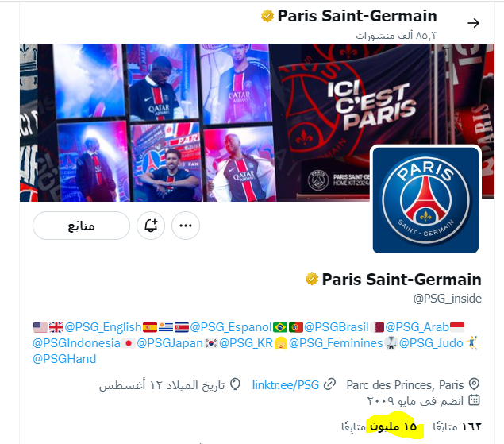504x444 pixels.
Task: Open the @PSG_Espanol mention
Action: [231, 327]
